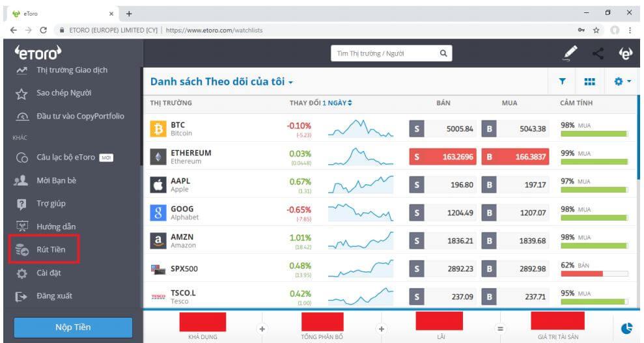Screen dimensions: 644x343
Task: Click GOOG sell button 1204.49
Action: pos(443,213)
